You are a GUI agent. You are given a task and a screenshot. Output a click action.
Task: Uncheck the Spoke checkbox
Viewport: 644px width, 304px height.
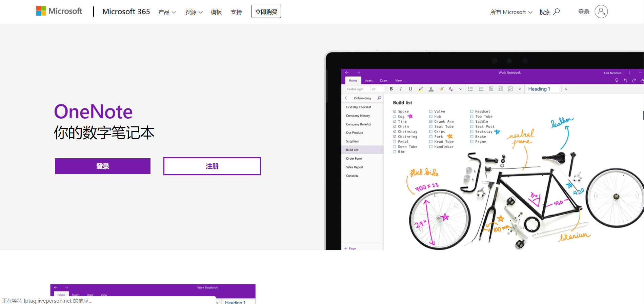click(x=395, y=112)
